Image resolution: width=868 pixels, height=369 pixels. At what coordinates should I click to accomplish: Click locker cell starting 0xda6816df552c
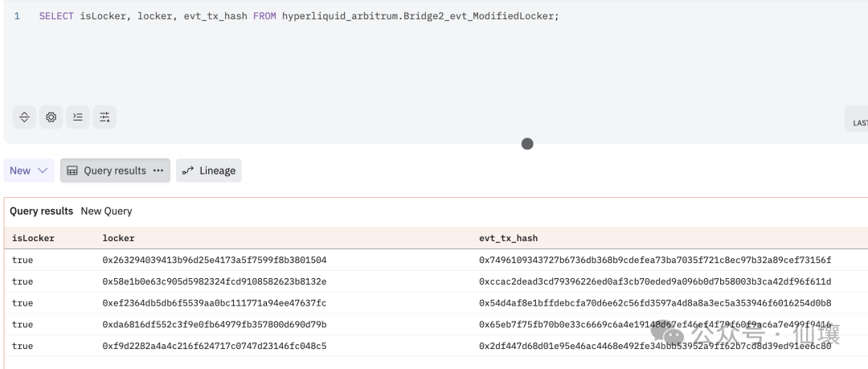click(214, 325)
